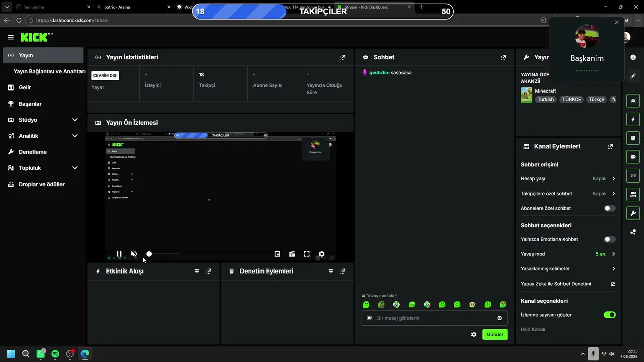The height and width of the screenshot is (362, 644).
Task: Click the info icon in the right sidebar
Action: (x=633, y=57)
